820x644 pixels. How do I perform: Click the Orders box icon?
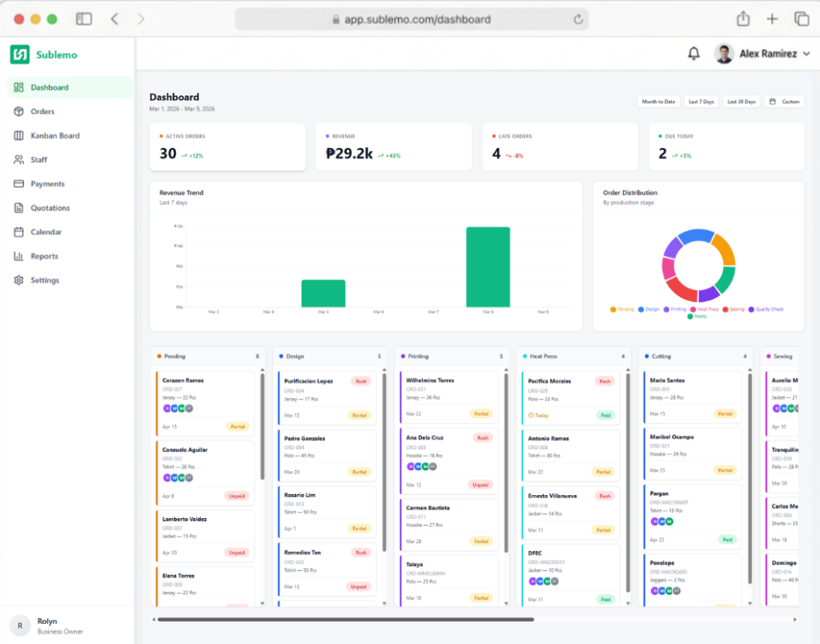point(19,111)
